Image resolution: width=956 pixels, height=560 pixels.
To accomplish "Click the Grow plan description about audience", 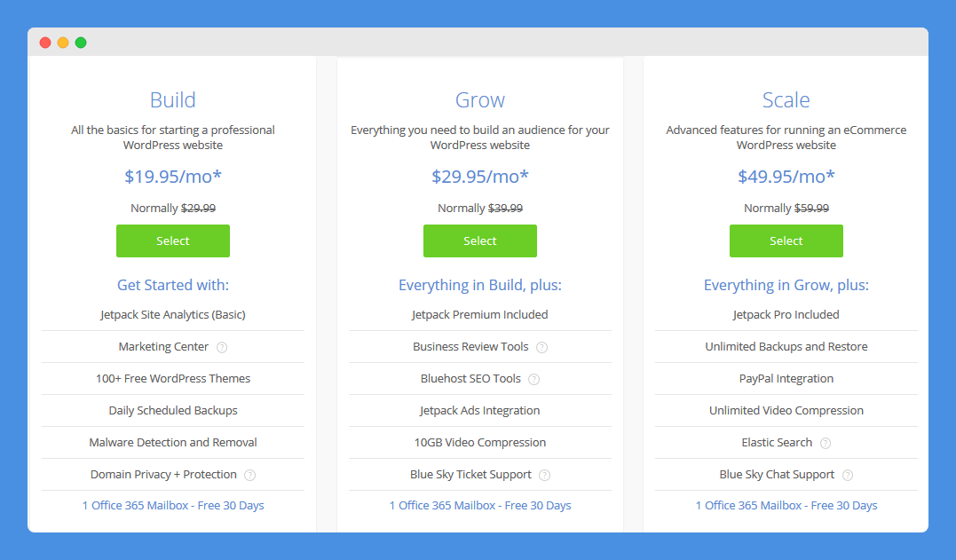I will [x=480, y=138].
